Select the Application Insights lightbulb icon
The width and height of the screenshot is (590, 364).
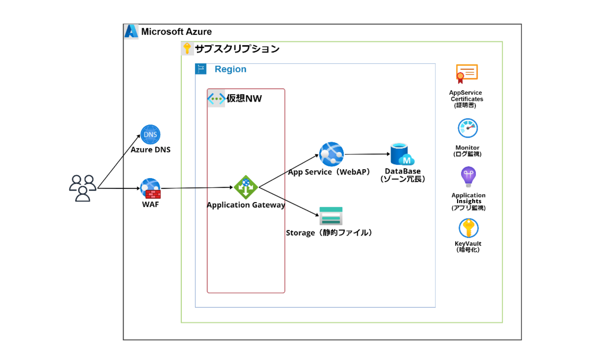point(468,177)
